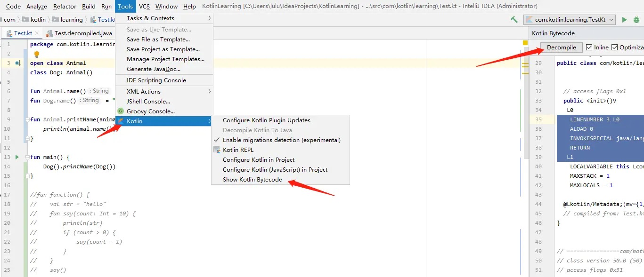The image size is (644, 277).
Task: Click the yellow intention lightbulb on line 2
Action: click(37, 54)
